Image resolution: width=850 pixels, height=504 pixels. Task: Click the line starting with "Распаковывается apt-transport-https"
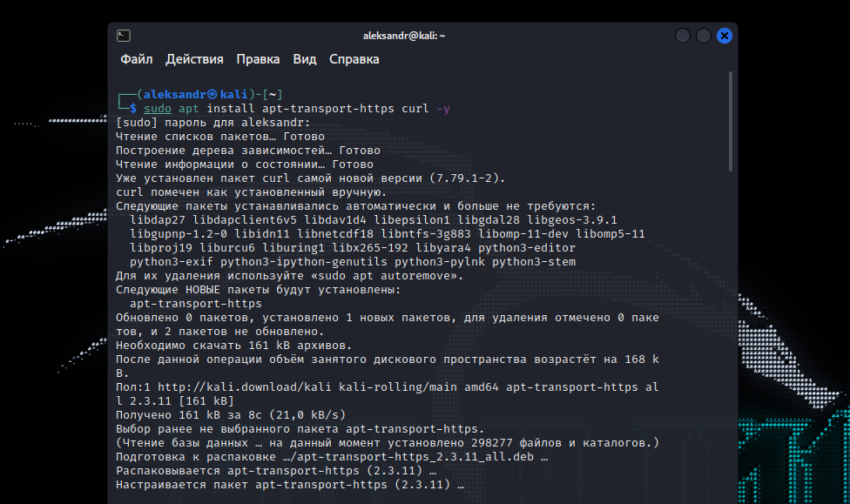pos(276,471)
